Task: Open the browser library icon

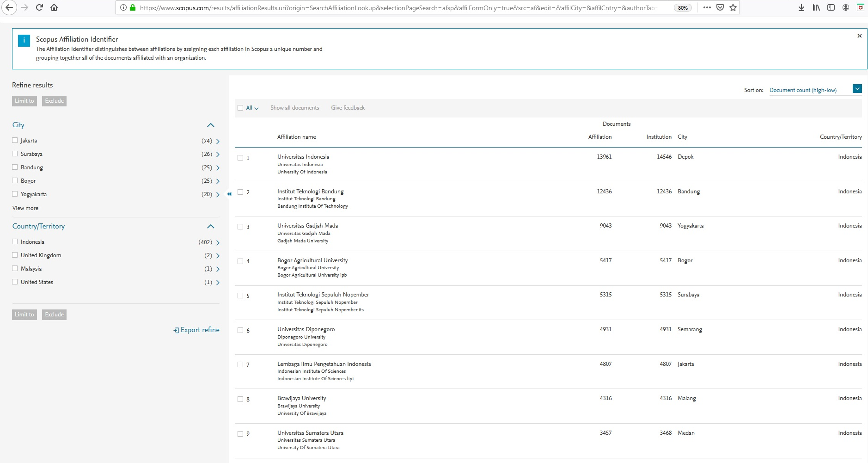Action: coord(816,7)
